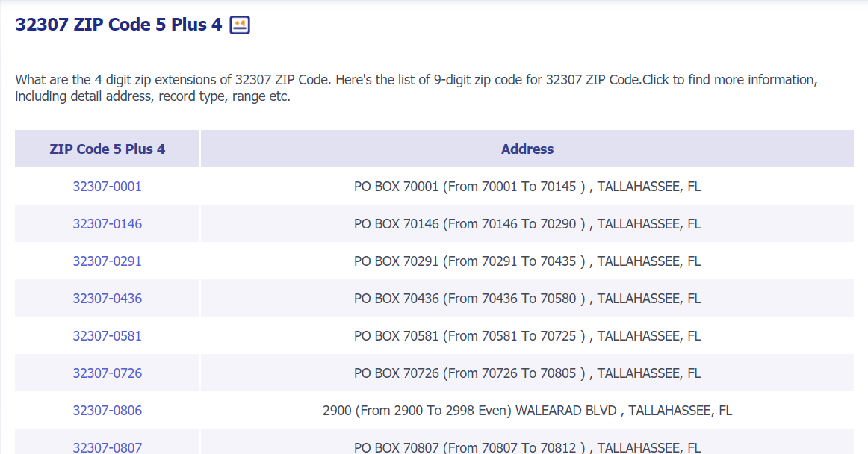Go to the 32307-0581 details link

pyautogui.click(x=107, y=336)
